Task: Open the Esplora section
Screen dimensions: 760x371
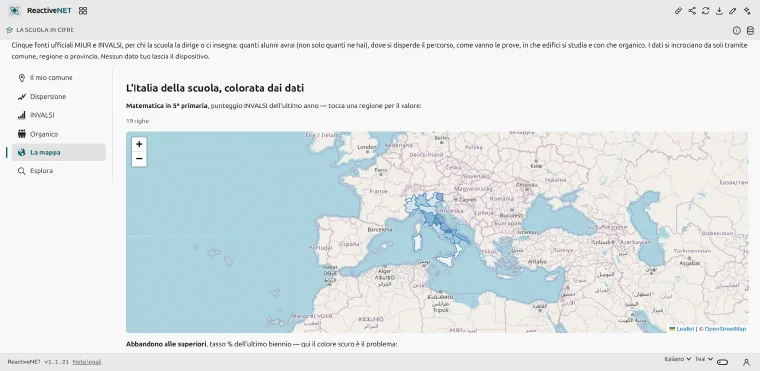Action: pos(59,171)
